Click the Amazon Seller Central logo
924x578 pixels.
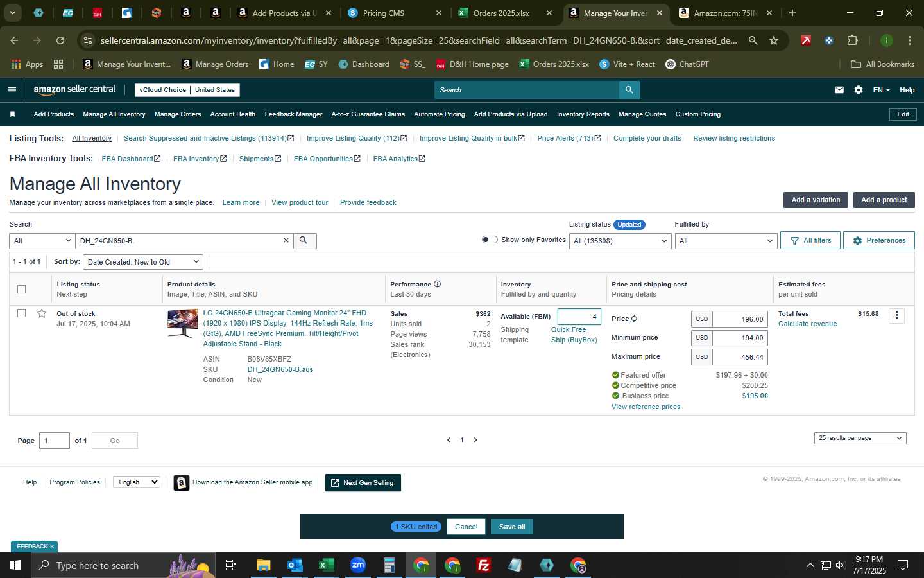74,90
